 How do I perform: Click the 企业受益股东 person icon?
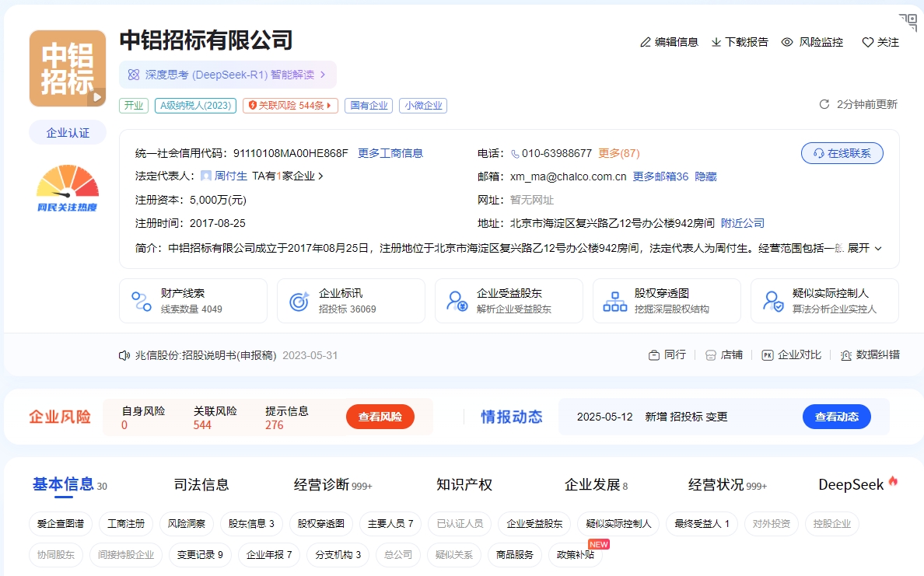click(457, 301)
